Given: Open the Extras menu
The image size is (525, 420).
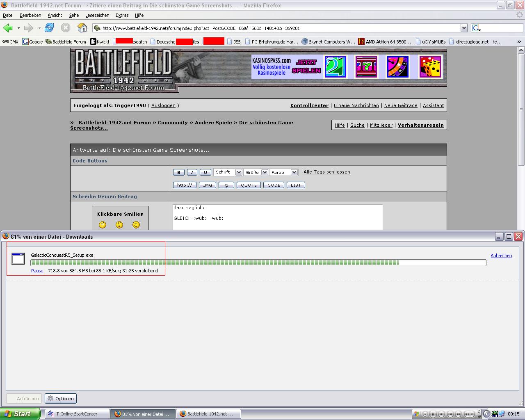Looking at the screenshot, I should (x=122, y=15).
